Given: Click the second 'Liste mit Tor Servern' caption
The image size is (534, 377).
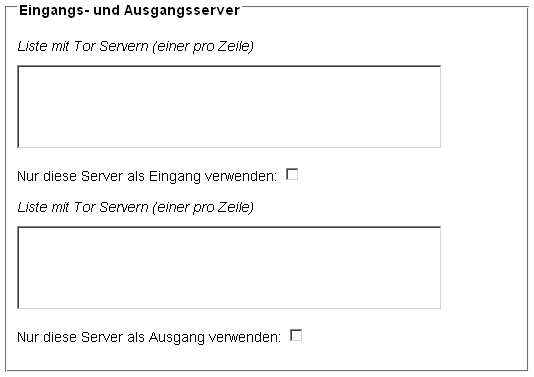Looking at the screenshot, I should 136,207.
